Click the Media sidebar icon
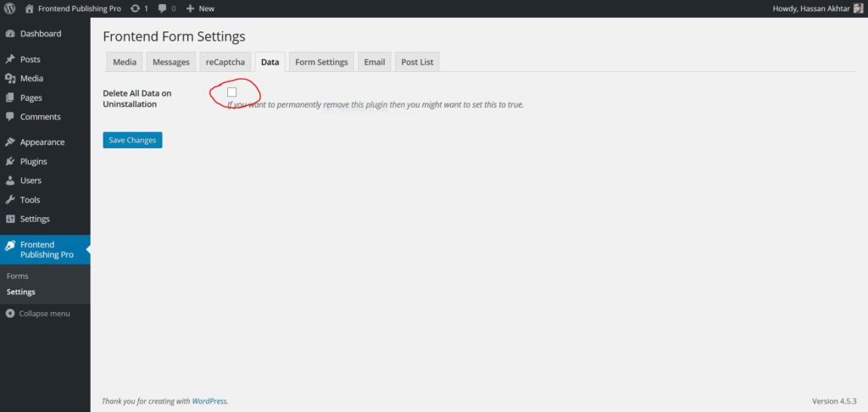This screenshot has height=412, width=868. click(x=10, y=79)
